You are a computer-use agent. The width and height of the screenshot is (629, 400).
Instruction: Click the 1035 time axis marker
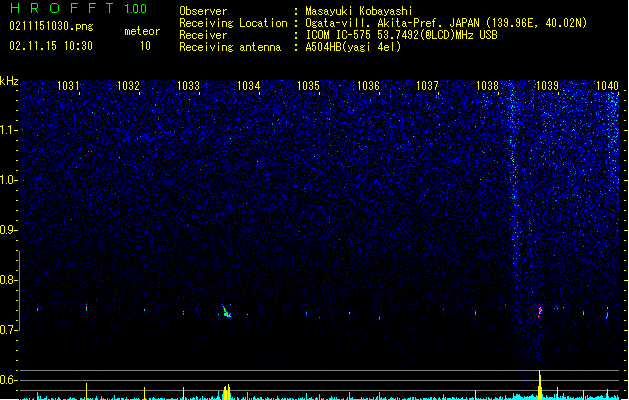pyautogui.click(x=308, y=86)
